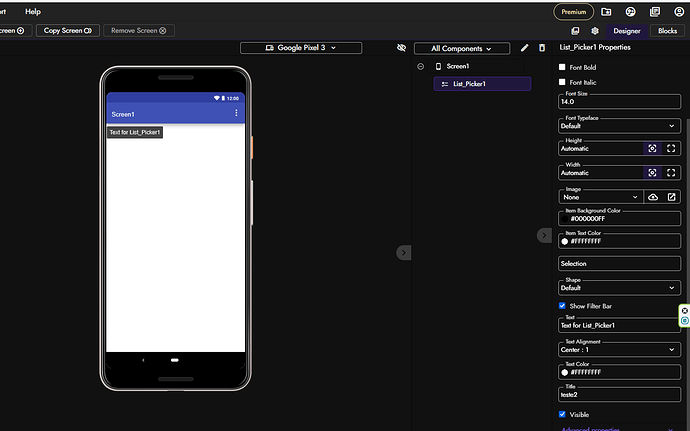The width and height of the screenshot is (690, 431).
Task: Enable the Font Italic checkbox
Action: [563, 82]
